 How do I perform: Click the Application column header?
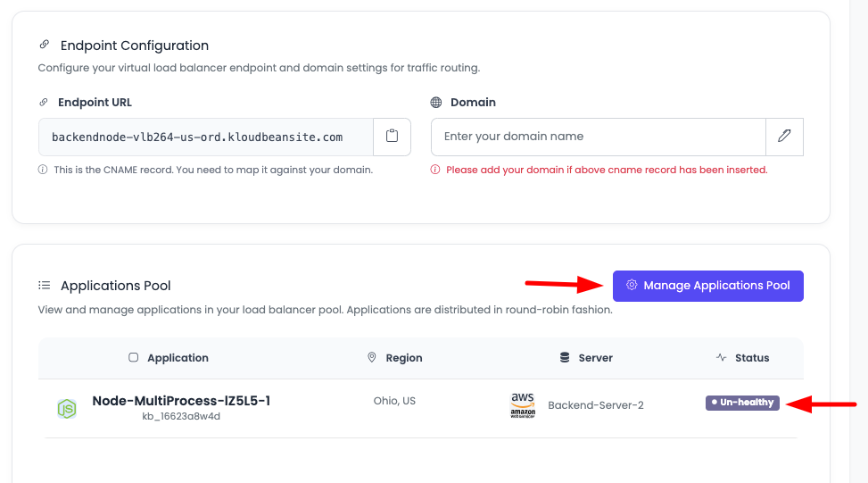click(x=178, y=358)
